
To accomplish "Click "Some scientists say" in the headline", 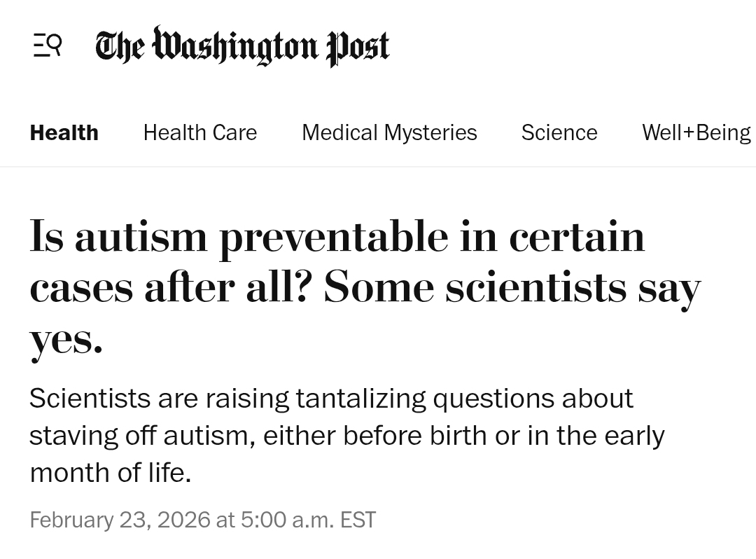I will tap(512, 288).
